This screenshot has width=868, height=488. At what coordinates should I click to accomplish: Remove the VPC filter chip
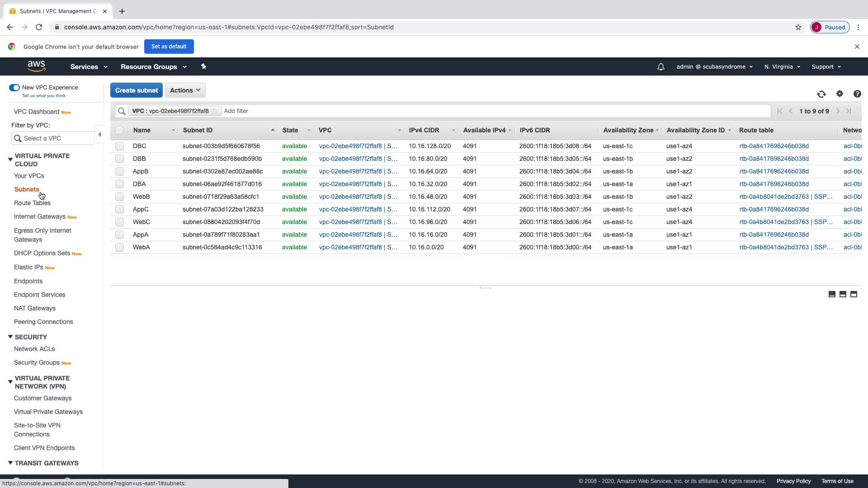point(215,111)
